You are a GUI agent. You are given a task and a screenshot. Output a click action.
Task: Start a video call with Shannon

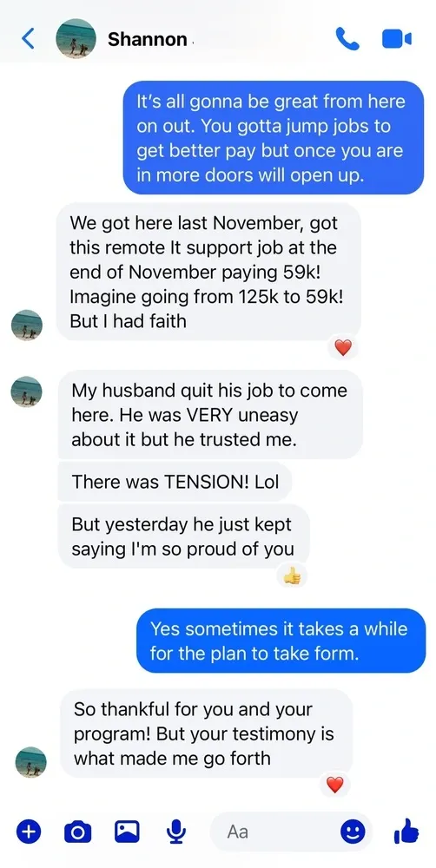(397, 39)
